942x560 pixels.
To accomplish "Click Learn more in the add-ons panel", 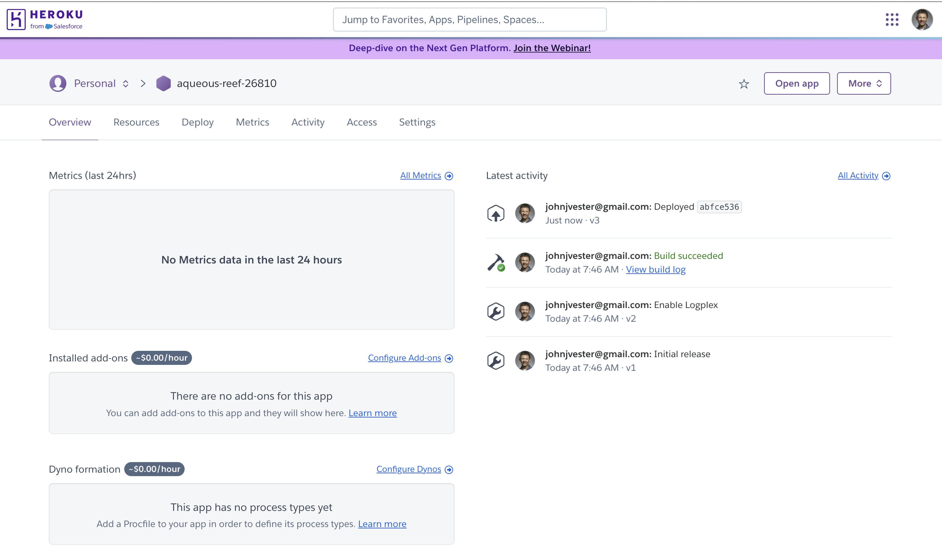I will tap(372, 413).
